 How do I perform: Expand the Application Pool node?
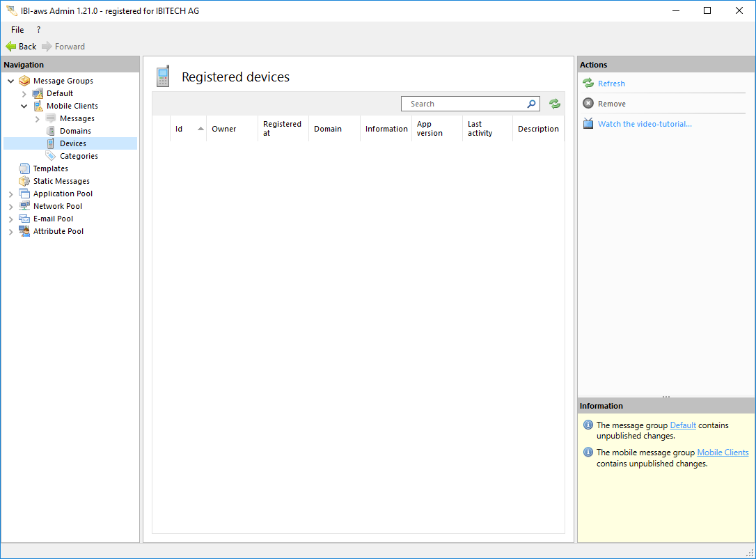pyautogui.click(x=11, y=194)
